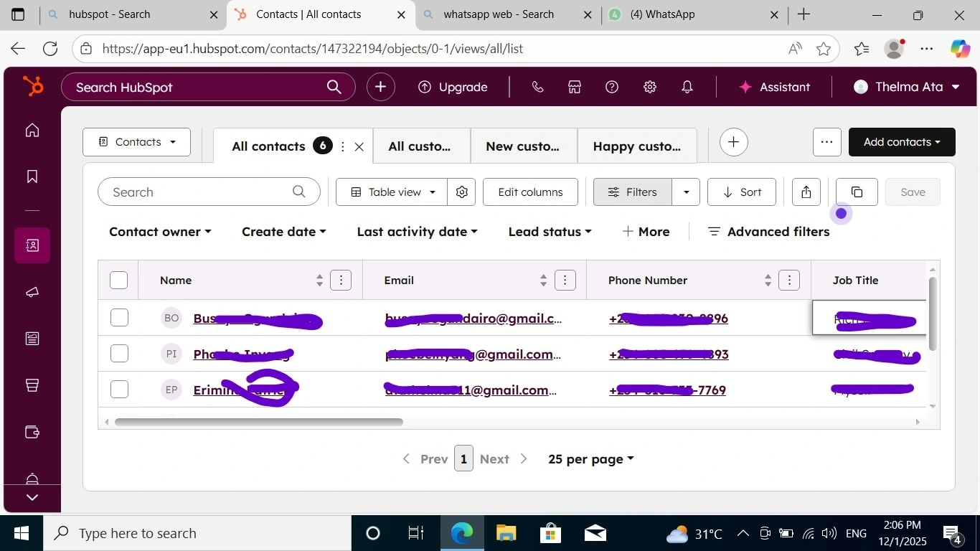Switch to the New customers view tab
Screen dimensions: 980x551
pyautogui.click(x=523, y=146)
